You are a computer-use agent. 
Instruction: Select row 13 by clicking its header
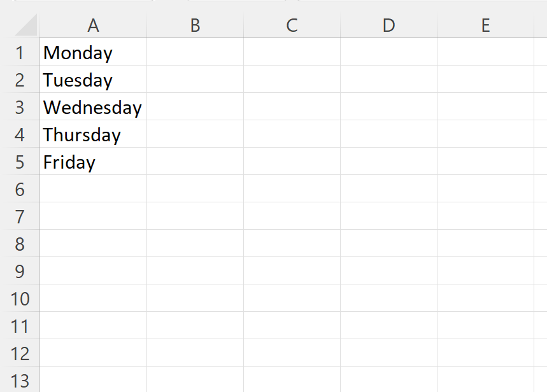[20, 381]
